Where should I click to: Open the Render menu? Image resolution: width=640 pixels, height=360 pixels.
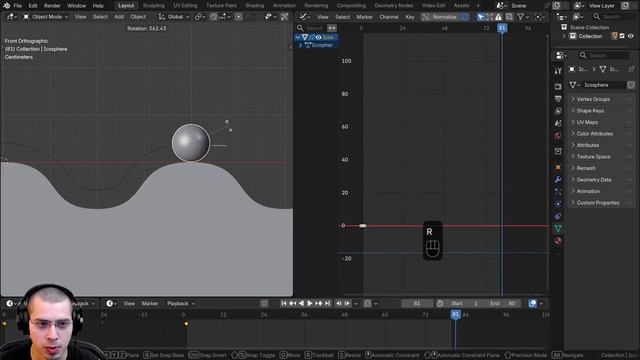[x=52, y=6]
